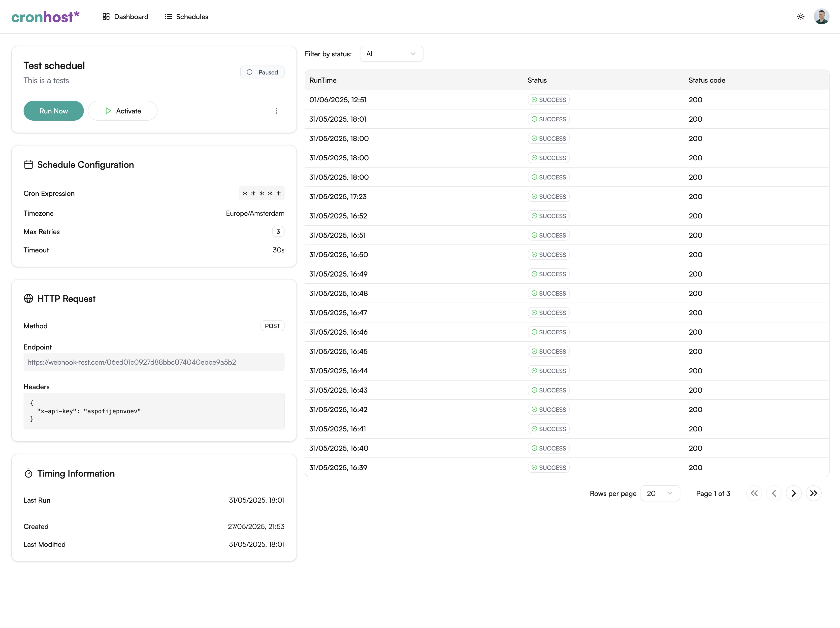This screenshot has width=840, height=628.
Task: Click the webhook endpoint URL field
Action: pyautogui.click(x=154, y=362)
